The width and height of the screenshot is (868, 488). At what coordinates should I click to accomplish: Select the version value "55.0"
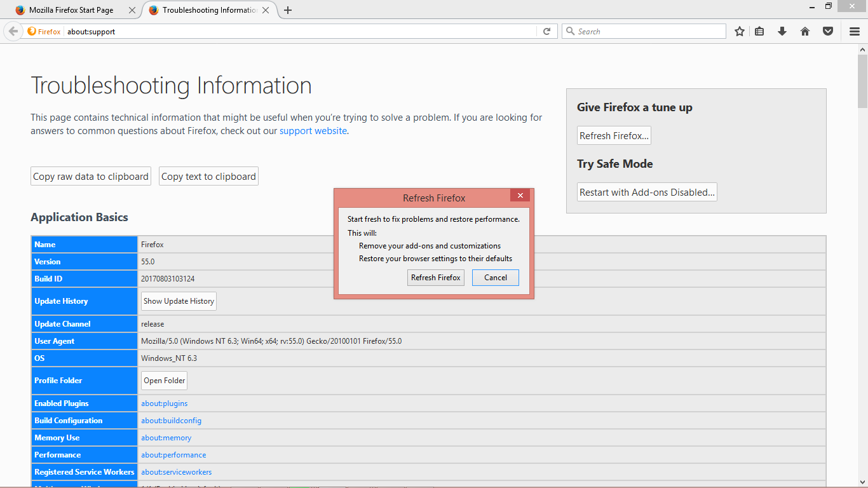[148, 262]
